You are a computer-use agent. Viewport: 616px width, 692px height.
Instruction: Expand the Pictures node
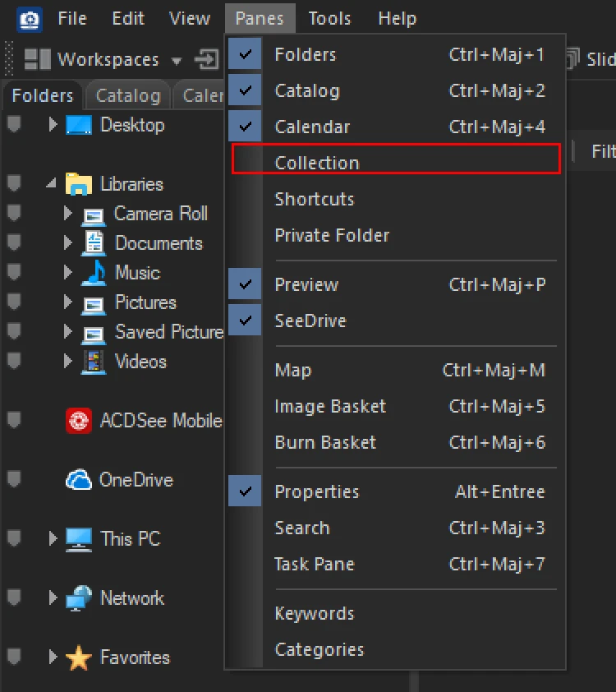pos(67,302)
